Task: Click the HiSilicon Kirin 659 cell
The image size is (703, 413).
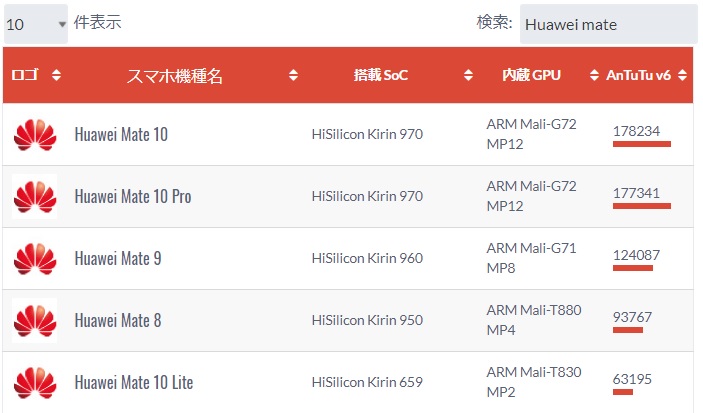Action: coord(367,382)
